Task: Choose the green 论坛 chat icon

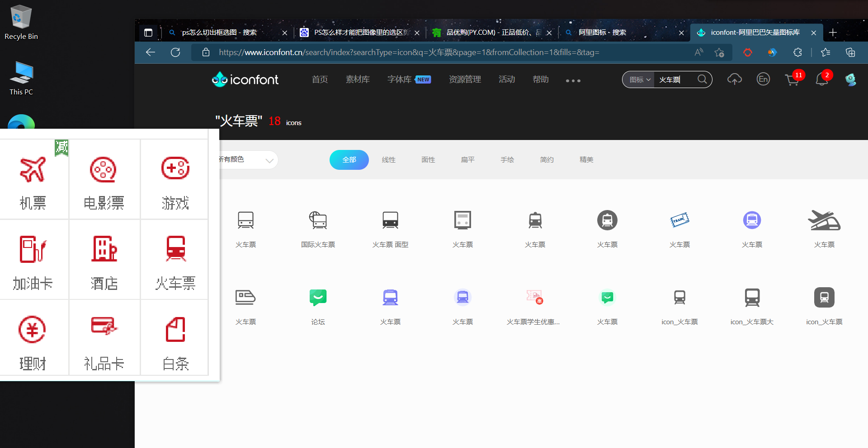Action: pyautogui.click(x=318, y=298)
